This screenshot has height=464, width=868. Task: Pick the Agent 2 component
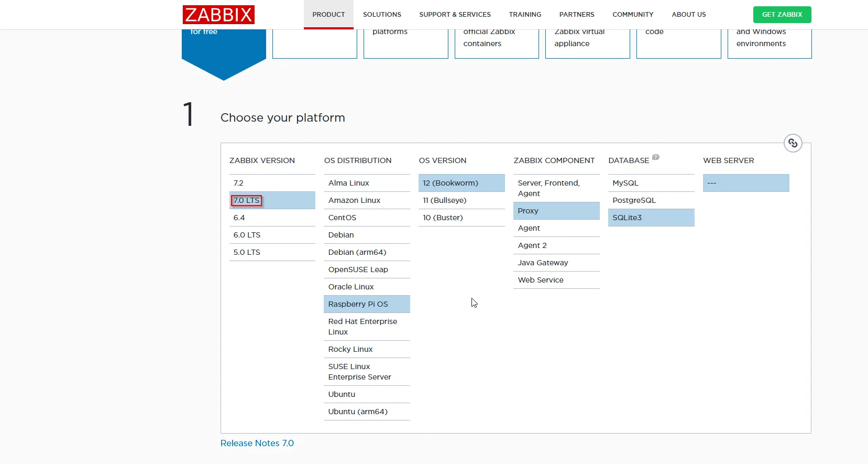pos(556,245)
